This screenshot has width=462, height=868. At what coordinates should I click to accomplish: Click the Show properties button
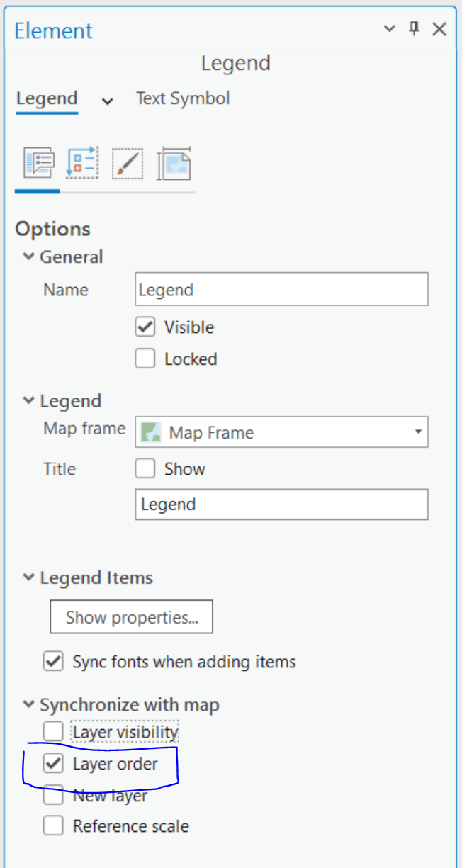tap(131, 618)
